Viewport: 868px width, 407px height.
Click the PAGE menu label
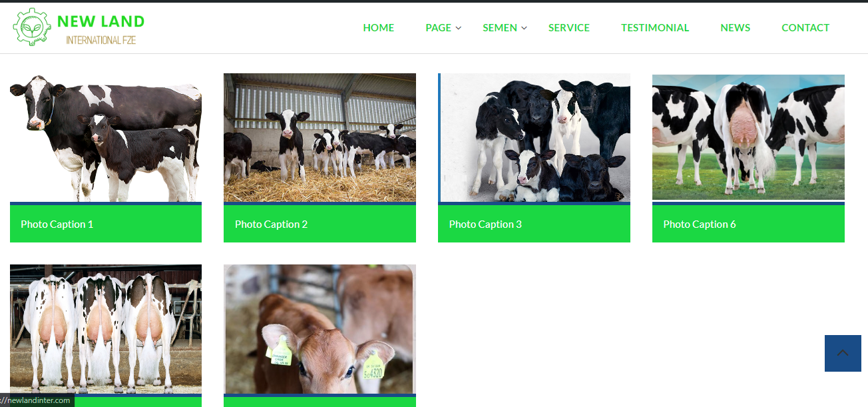439,28
